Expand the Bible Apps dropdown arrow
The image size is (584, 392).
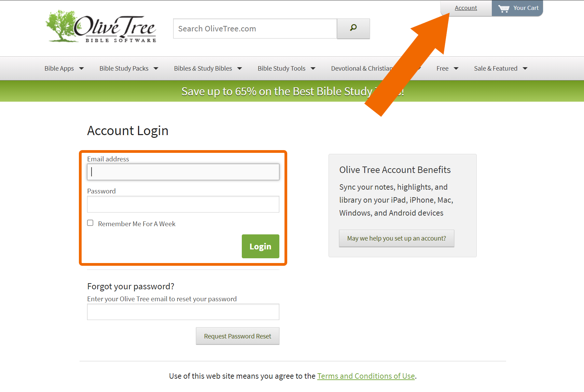pos(81,69)
